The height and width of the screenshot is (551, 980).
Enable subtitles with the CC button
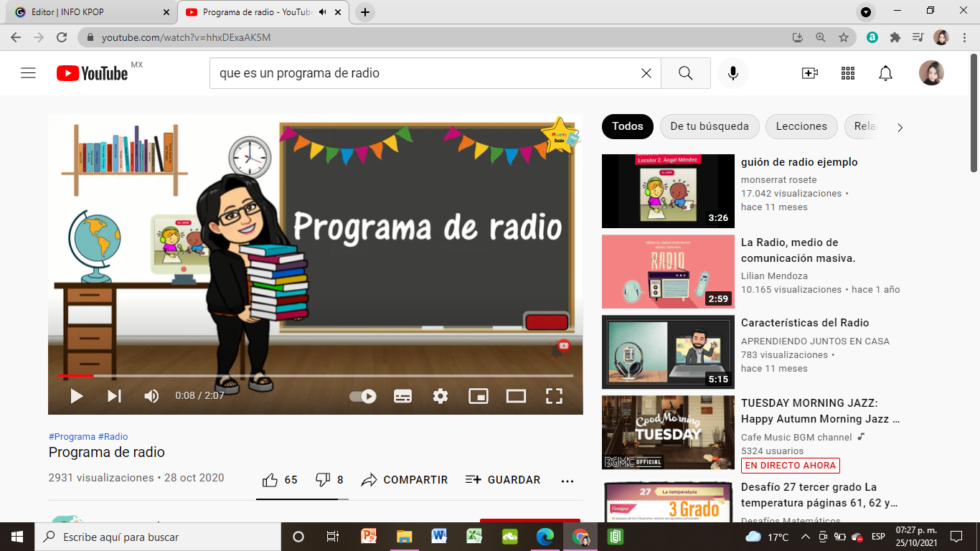click(x=402, y=395)
